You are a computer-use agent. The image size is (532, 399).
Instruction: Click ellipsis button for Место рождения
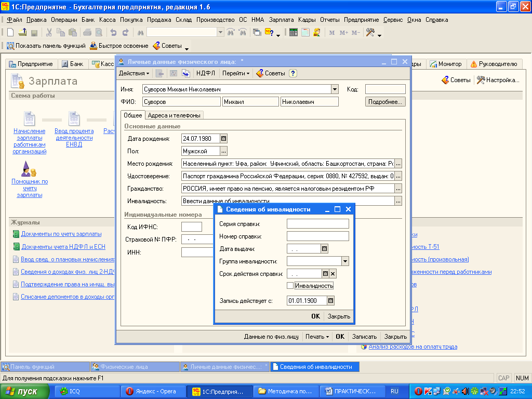tap(398, 164)
